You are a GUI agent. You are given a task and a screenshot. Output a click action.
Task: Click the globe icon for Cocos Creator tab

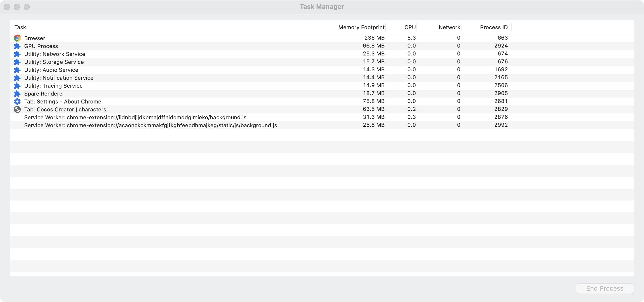click(x=17, y=109)
